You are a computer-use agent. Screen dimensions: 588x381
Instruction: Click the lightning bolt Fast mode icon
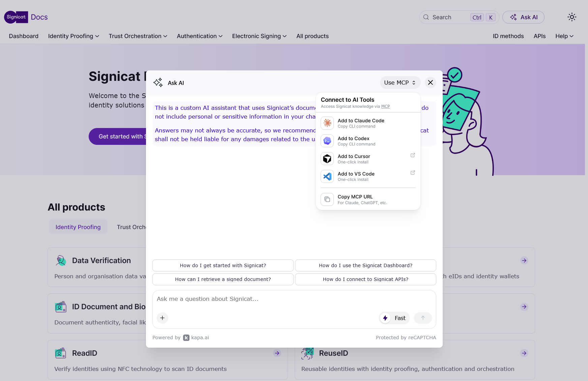coord(385,318)
